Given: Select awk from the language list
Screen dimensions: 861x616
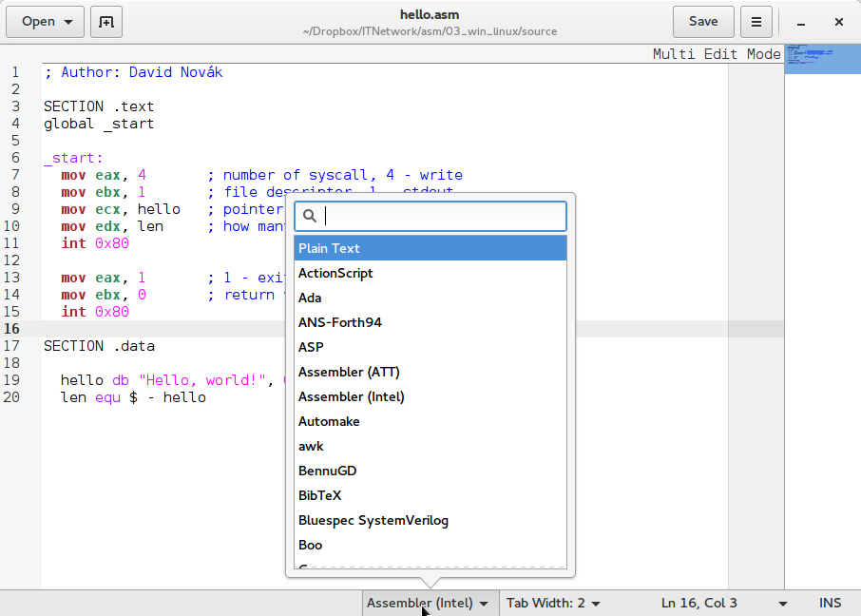Looking at the screenshot, I should tap(430, 446).
